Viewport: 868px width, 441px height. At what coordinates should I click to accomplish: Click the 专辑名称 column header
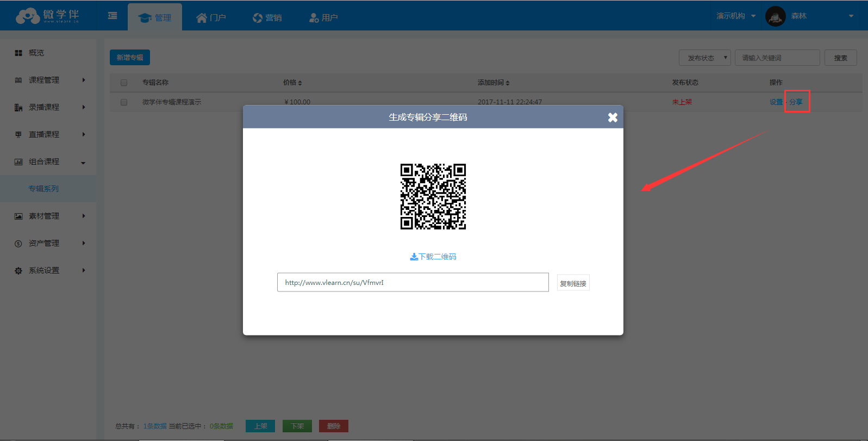tap(155, 83)
